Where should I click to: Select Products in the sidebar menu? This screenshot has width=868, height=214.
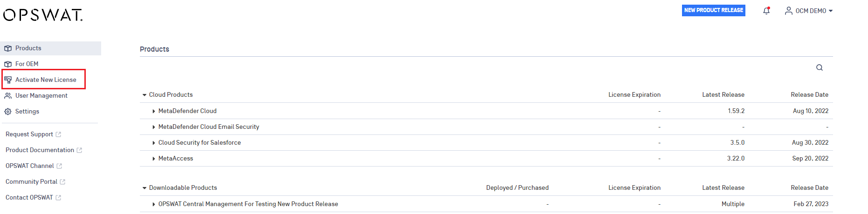tap(51, 48)
